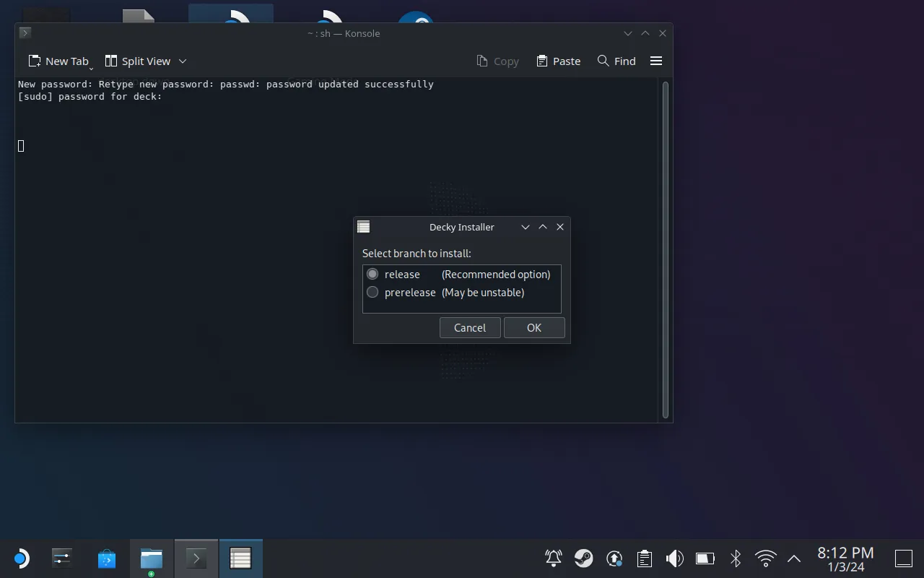Screen dimensions: 924x578
Task: Open System Settings from taskbar
Action: click(x=62, y=558)
